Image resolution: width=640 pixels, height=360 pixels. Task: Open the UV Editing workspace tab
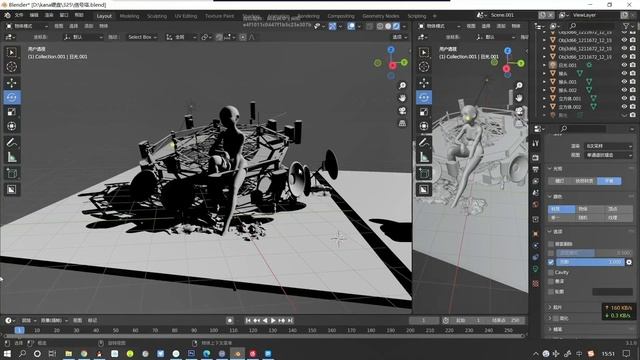[186, 16]
